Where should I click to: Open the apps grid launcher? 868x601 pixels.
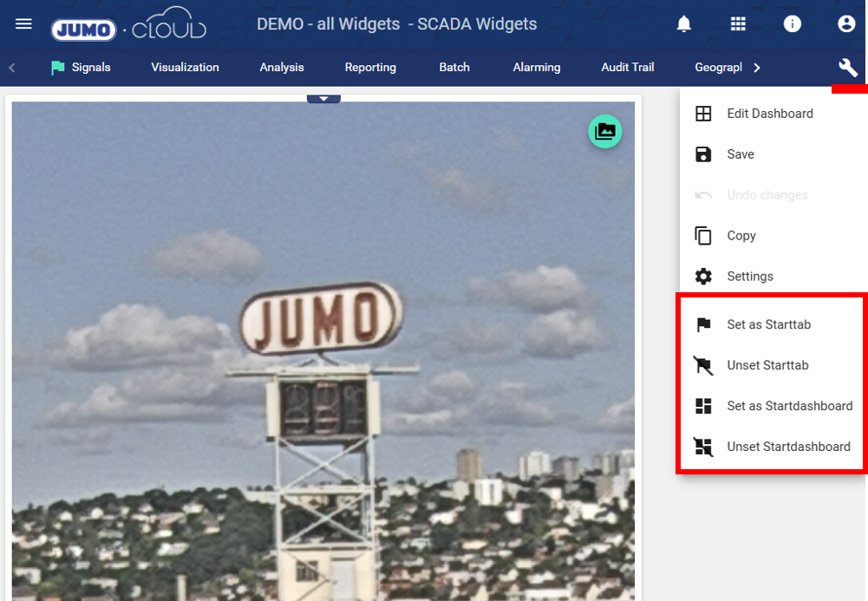(738, 24)
